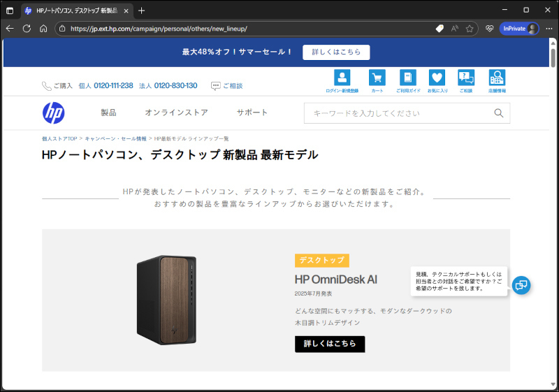Open a new browser tab with plus button
Viewport: 559px width, 392px height.
click(142, 10)
